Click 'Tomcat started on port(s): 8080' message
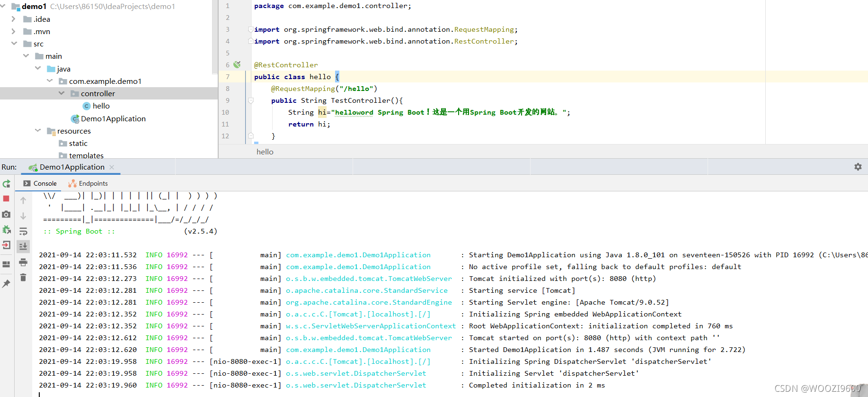Image resolution: width=868 pixels, height=397 pixels. tap(535, 338)
